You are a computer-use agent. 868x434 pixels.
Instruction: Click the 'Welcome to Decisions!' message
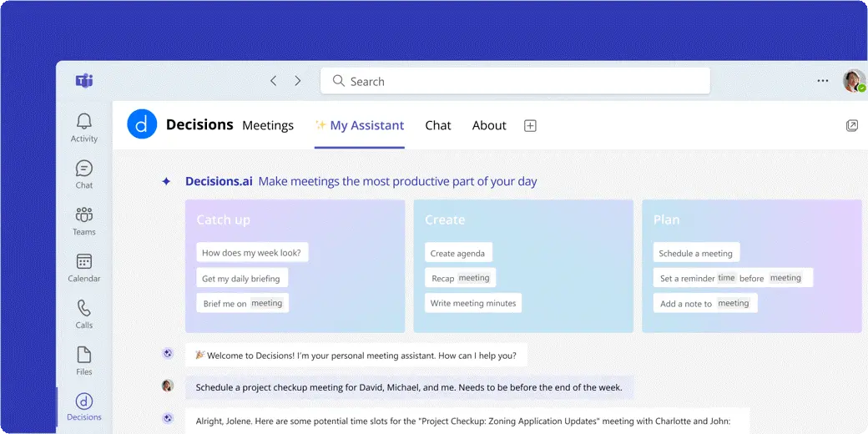pos(356,355)
